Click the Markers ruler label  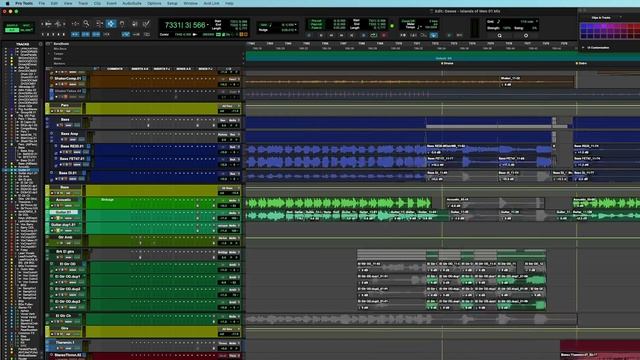tap(59, 64)
